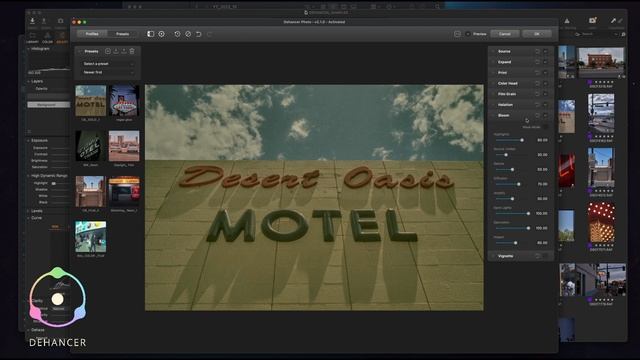640x360 pixels.
Task: Toggle the Source panel switch
Action: (546, 51)
